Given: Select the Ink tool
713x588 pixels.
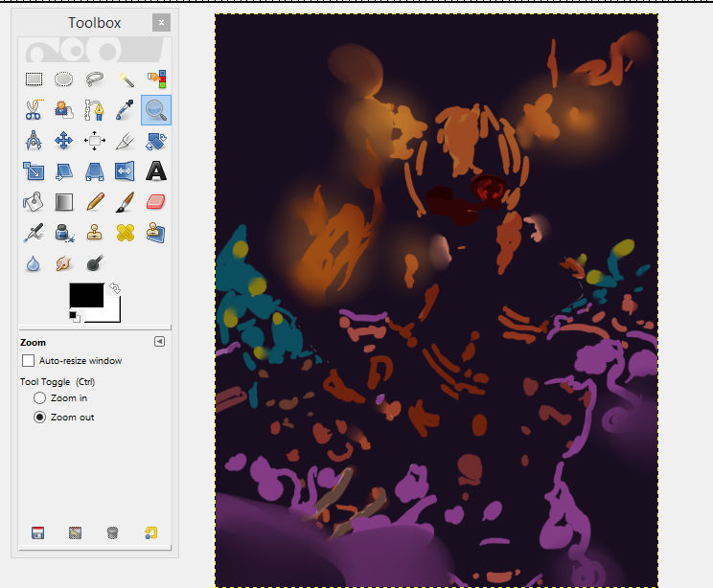Looking at the screenshot, I should coord(63,233).
